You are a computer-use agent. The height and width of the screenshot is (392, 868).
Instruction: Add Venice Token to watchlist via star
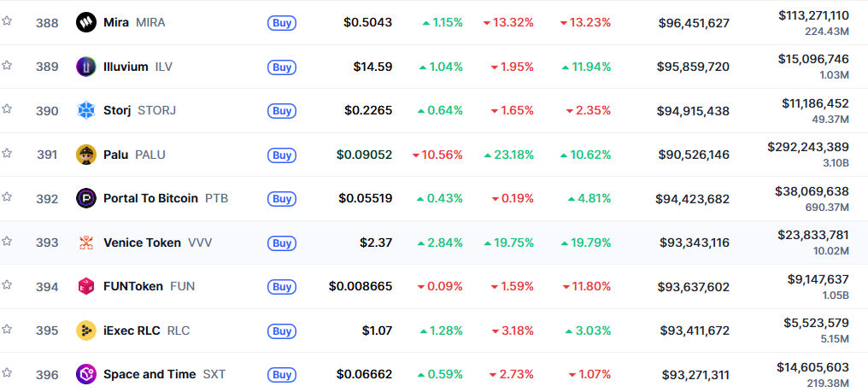click(7, 241)
